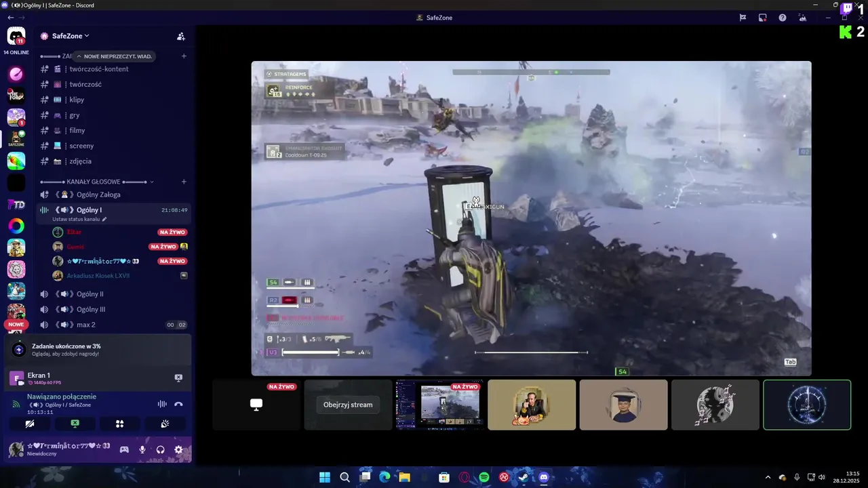
Task: Select the green-outlined compass participant tile
Action: coord(807,405)
